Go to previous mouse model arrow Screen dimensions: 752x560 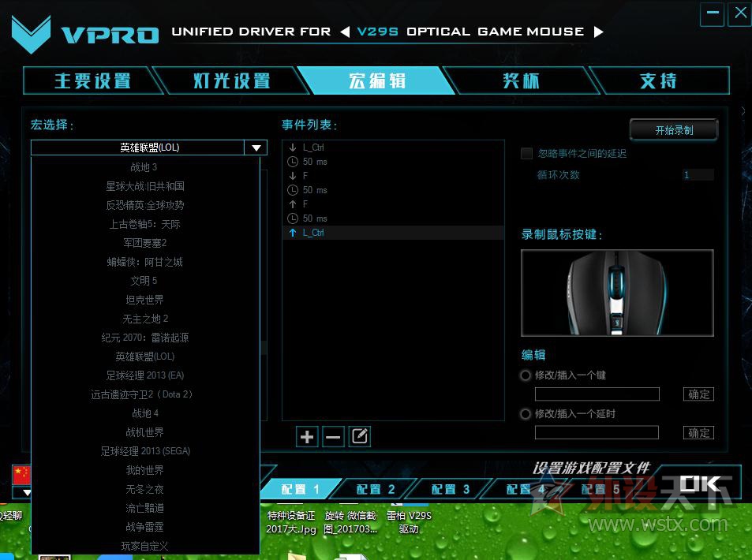coord(345,32)
